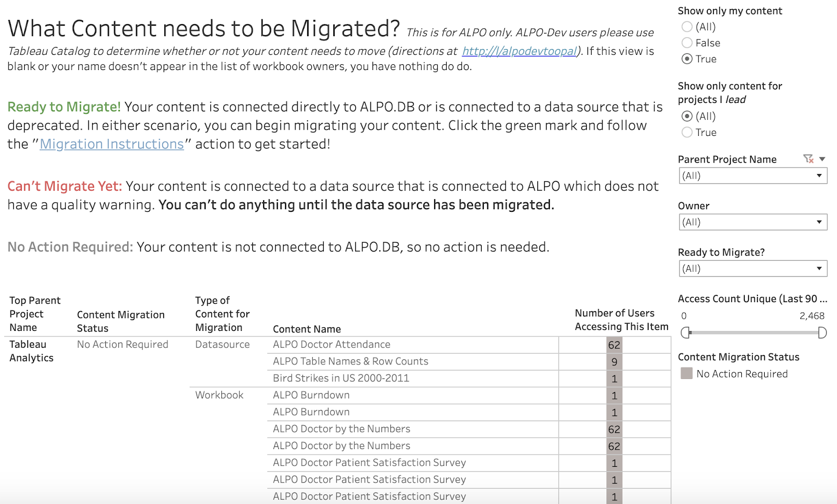
Task: Click the Content Name column header
Action: click(x=307, y=329)
